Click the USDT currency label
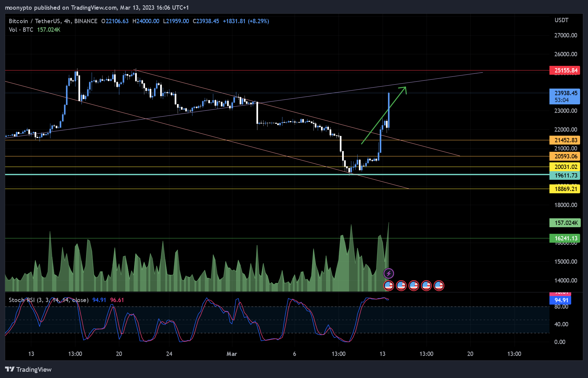The height and width of the screenshot is (378, 588). pyautogui.click(x=561, y=20)
